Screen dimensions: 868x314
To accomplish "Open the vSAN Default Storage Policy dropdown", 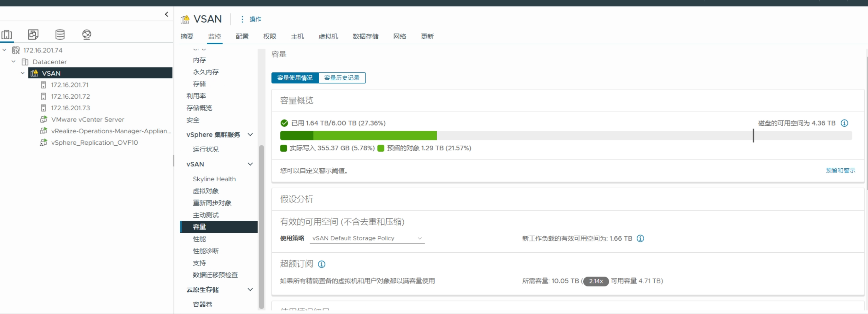I will (x=367, y=238).
